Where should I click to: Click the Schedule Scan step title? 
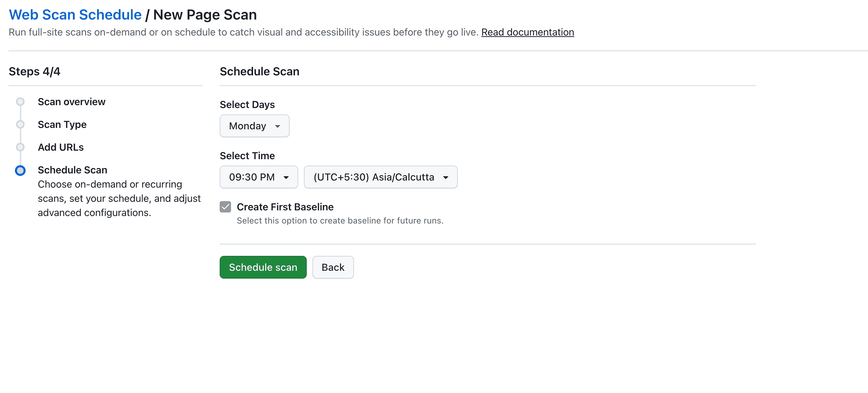click(x=72, y=170)
